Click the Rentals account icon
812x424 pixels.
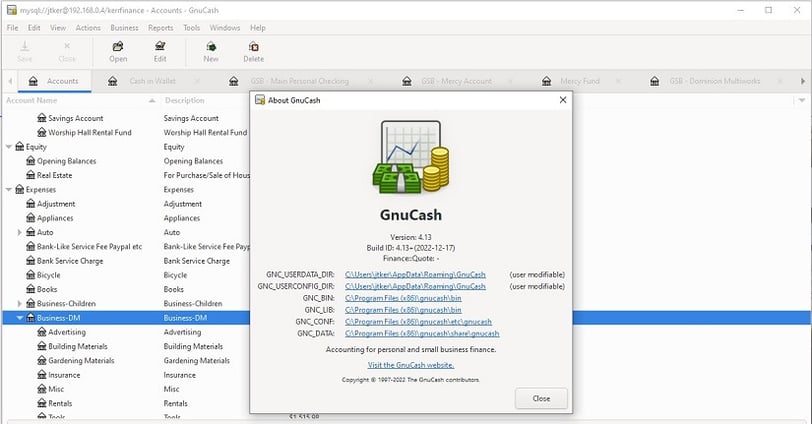click(x=42, y=403)
